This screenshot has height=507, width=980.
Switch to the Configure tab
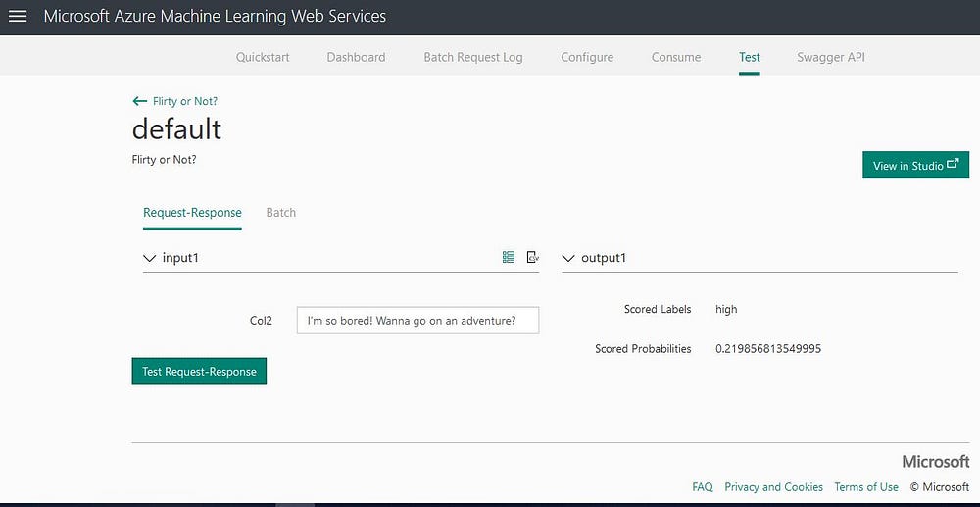(x=587, y=57)
